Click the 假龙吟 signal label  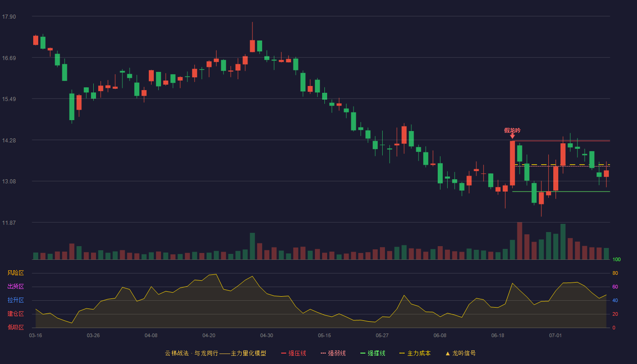512,130
